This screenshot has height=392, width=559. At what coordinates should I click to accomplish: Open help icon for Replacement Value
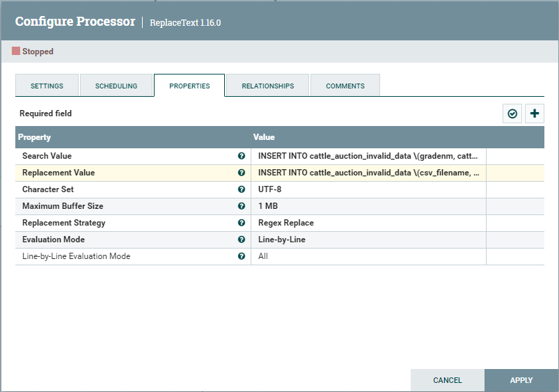coord(242,173)
